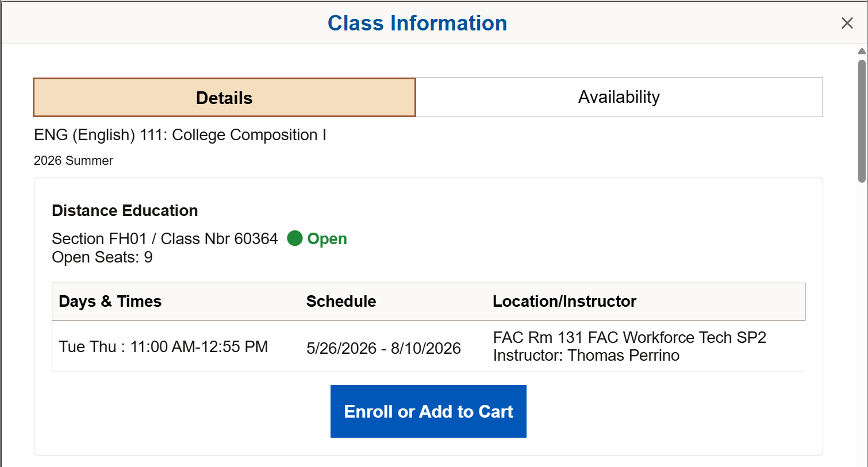
Task: Select the course title College Composition I
Action: click(x=179, y=135)
